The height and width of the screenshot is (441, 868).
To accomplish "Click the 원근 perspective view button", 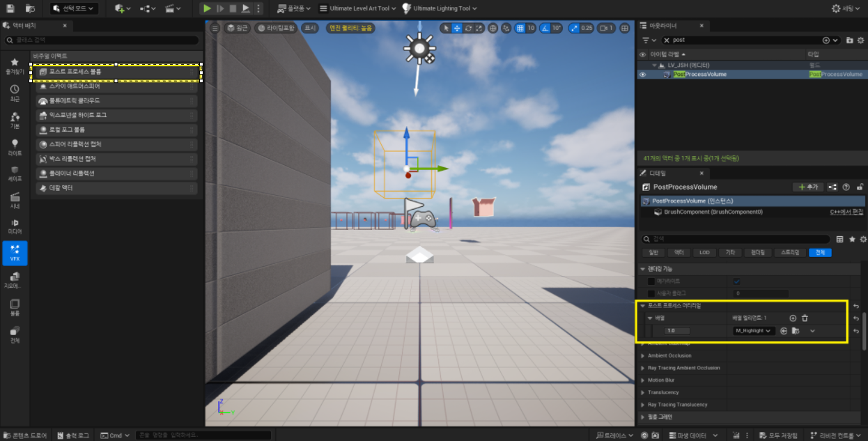I will pyautogui.click(x=238, y=28).
